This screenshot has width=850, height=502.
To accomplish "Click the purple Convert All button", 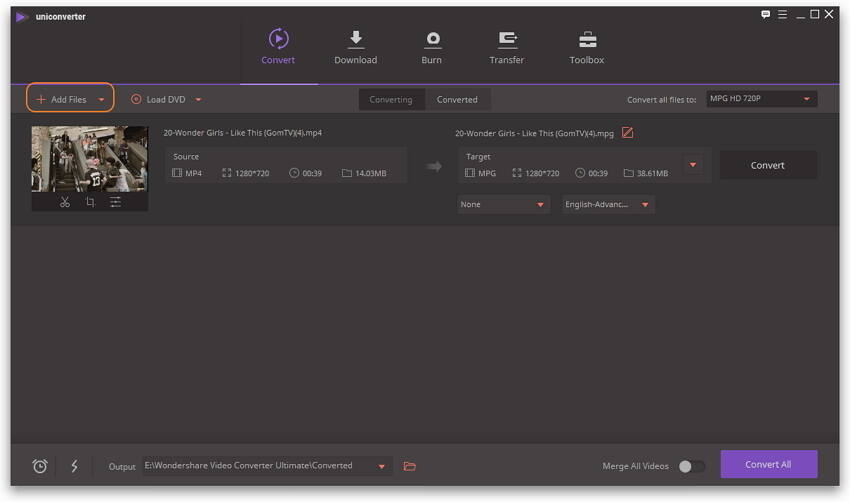I will coord(769,464).
